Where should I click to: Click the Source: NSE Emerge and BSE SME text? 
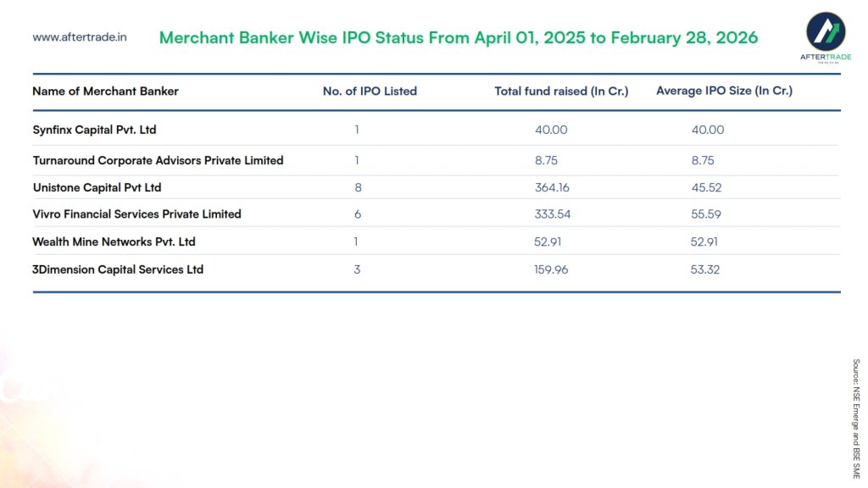coord(856,419)
